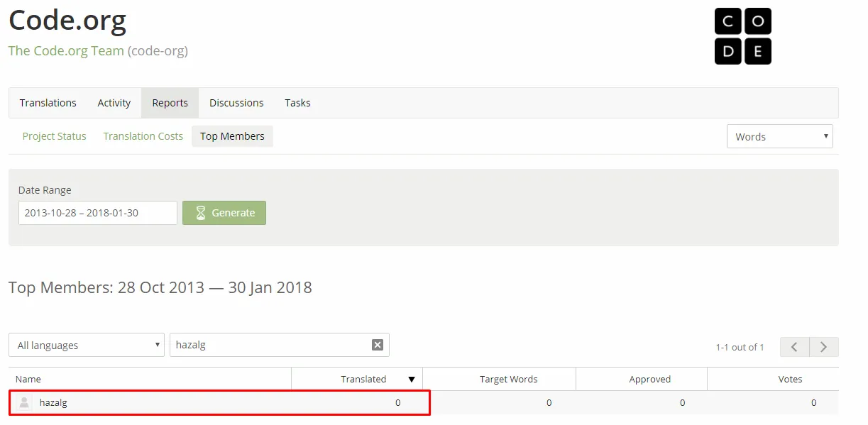
Task: Click hazalg's Approved value 0
Action: (683, 402)
